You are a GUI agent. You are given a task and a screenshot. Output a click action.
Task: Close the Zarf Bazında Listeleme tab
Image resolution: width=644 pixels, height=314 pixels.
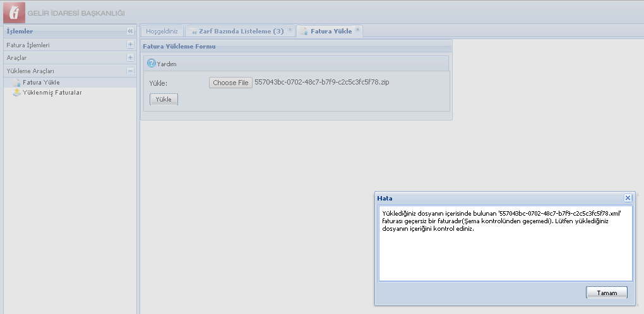tap(290, 30)
